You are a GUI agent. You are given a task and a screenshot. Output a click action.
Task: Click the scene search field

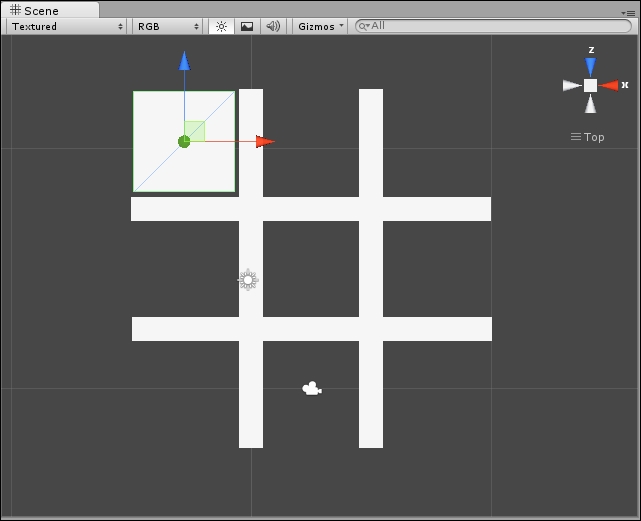pos(493,26)
